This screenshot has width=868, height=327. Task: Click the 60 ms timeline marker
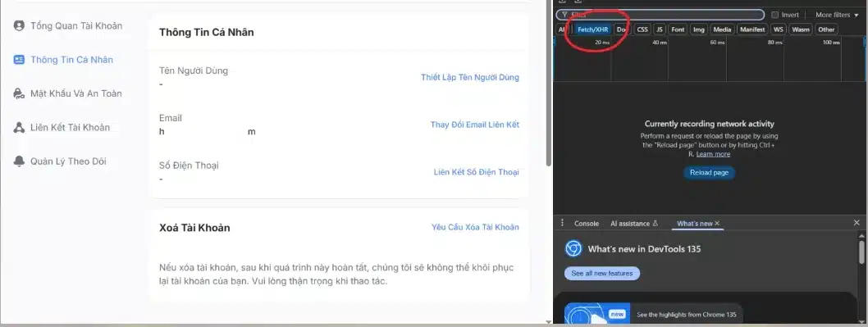717,42
